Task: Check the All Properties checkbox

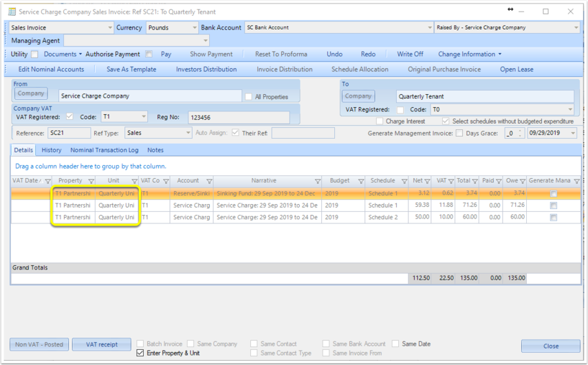Action: pyautogui.click(x=248, y=97)
